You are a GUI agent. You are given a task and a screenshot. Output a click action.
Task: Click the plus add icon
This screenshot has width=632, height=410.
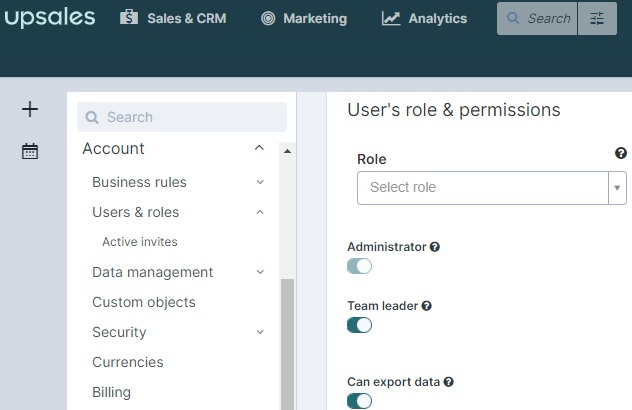30,109
